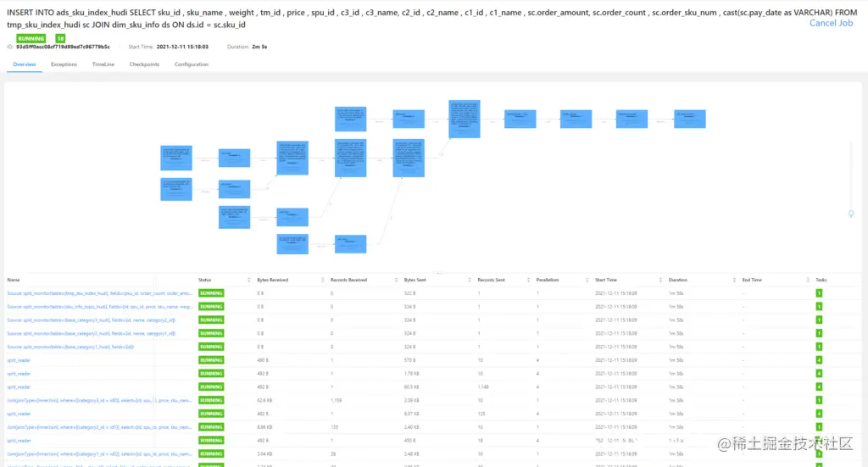Open the TimeLine tab

tap(103, 64)
